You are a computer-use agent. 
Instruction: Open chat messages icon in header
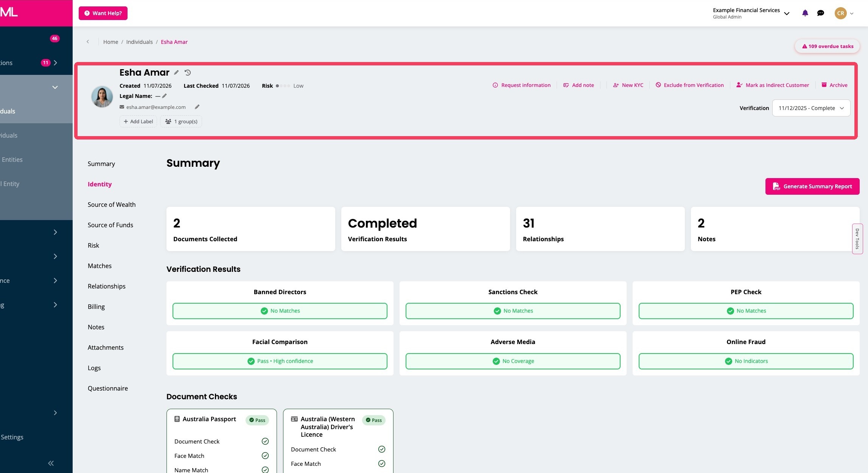click(x=820, y=13)
